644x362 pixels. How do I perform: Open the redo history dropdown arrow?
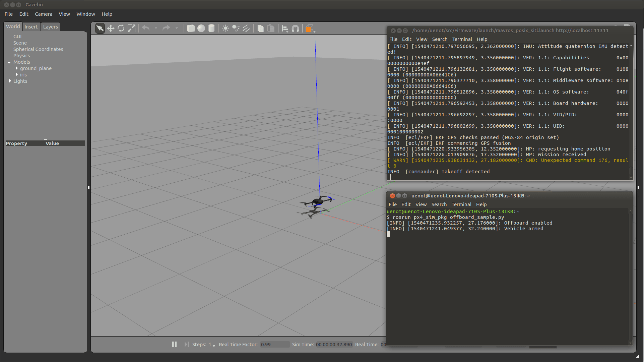pyautogui.click(x=177, y=28)
